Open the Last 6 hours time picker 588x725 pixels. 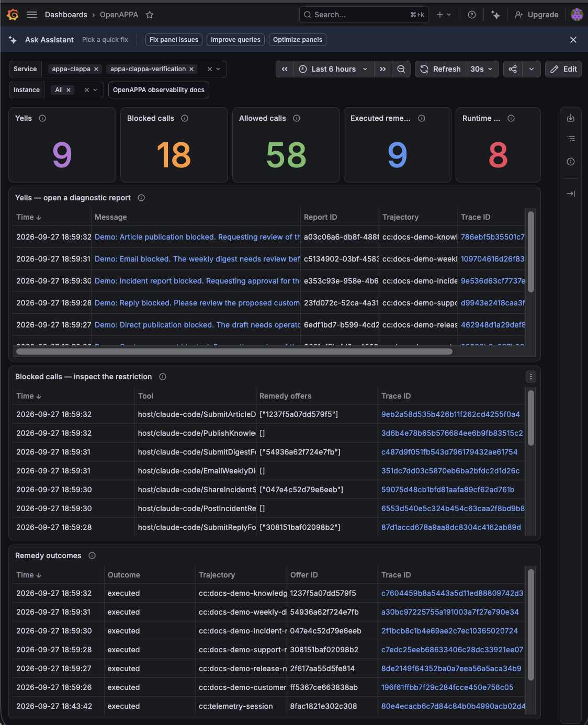(334, 69)
